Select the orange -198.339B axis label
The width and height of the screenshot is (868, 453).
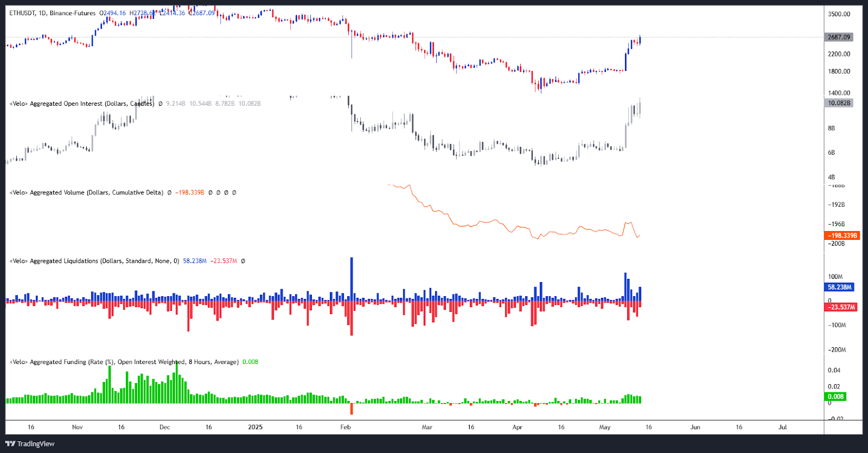tap(842, 235)
